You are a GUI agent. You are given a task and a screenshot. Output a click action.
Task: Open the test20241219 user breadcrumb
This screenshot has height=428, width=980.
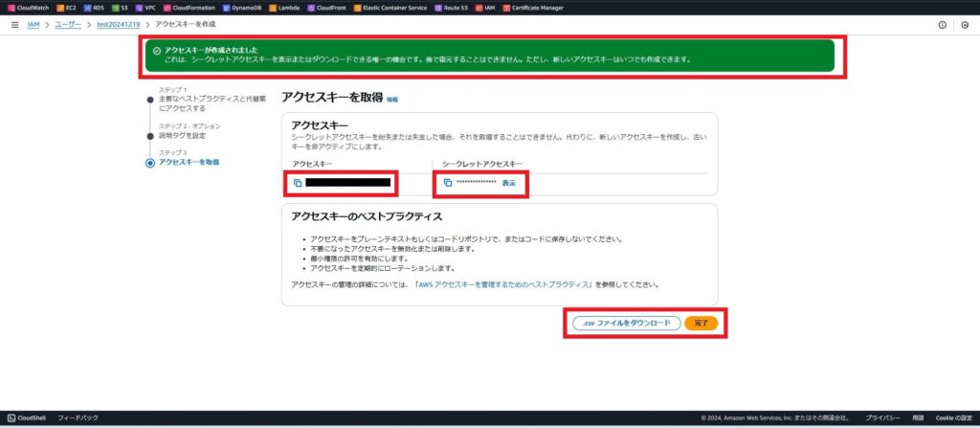(x=119, y=23)
